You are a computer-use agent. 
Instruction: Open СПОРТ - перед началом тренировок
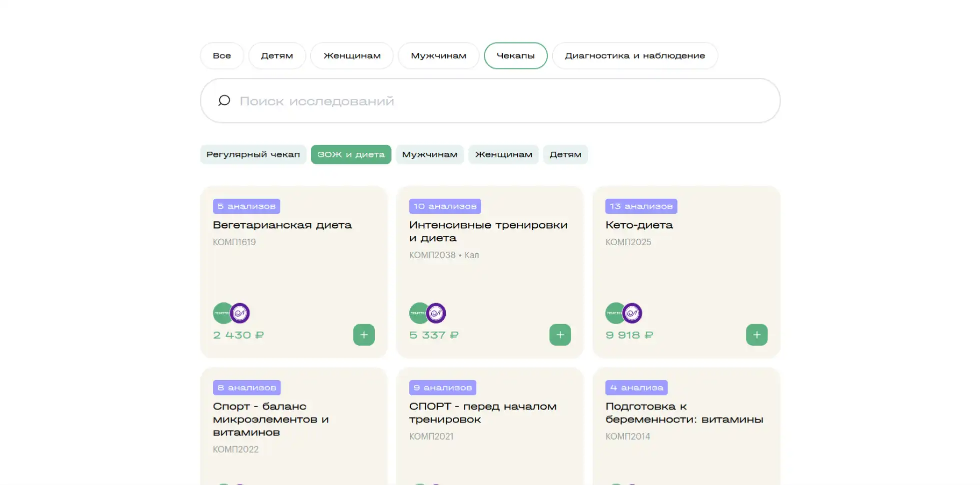click(482, 413)
